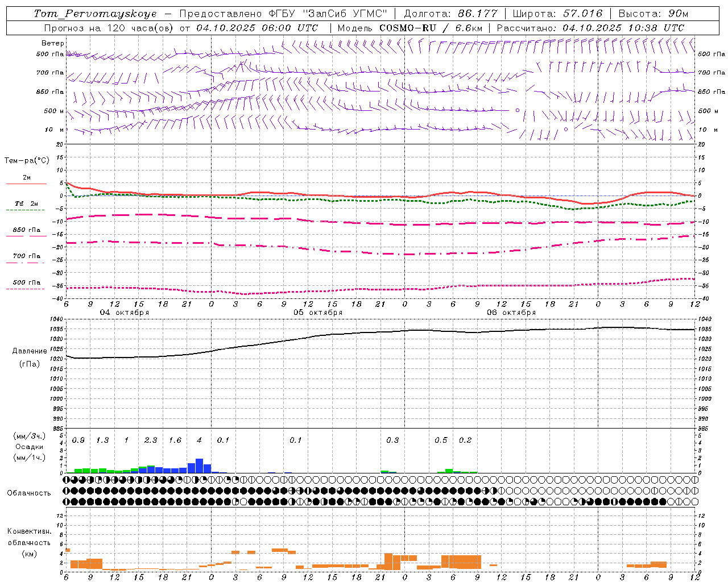Click the "06 октября" date label
Viewport: 728px width, 582px height.
[x=511, y=313]
